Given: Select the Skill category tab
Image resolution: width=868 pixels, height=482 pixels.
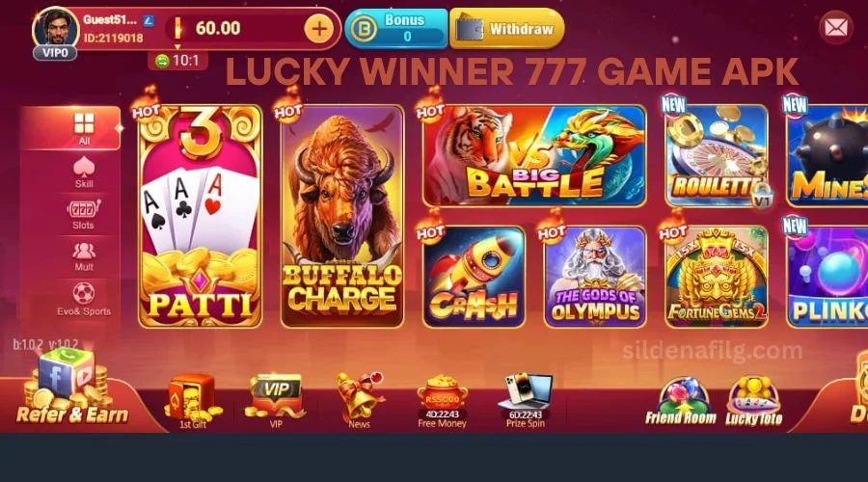Looking at the screenshot, I should pyautogui.click(x=84, y=173).
